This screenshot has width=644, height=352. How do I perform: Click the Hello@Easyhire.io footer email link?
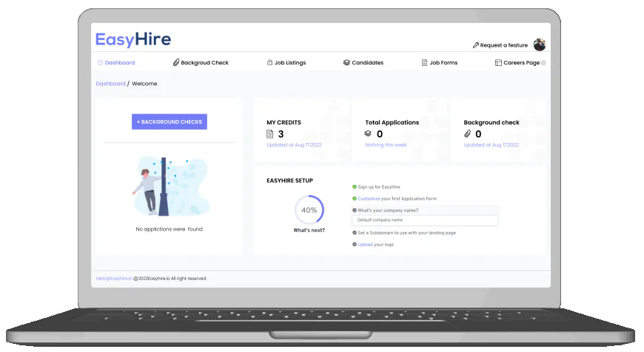click(x=114, y=279)
